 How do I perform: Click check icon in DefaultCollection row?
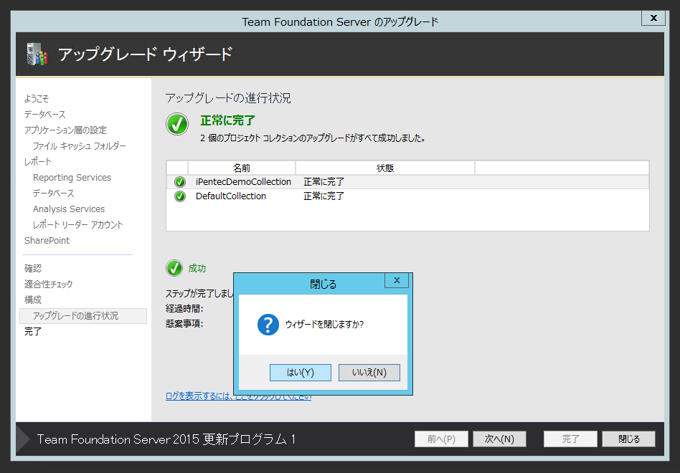tap(180, 196)
